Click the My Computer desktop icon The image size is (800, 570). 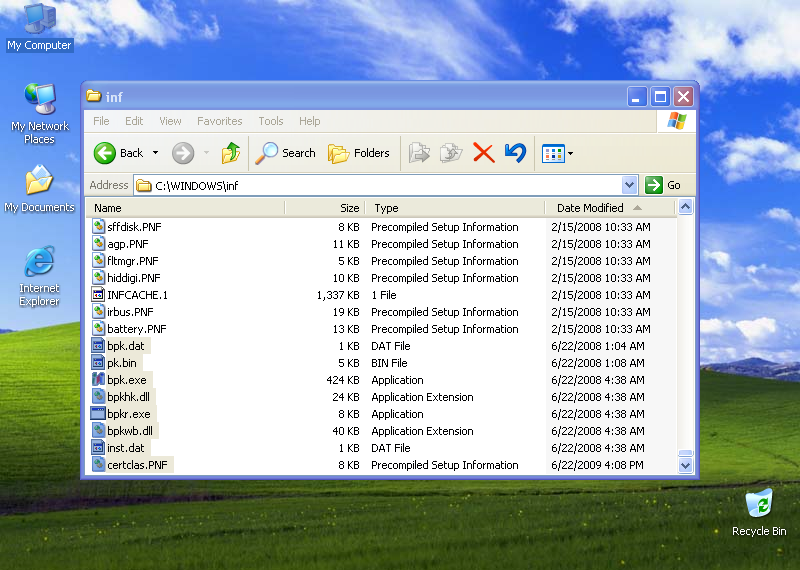[40, 19]
